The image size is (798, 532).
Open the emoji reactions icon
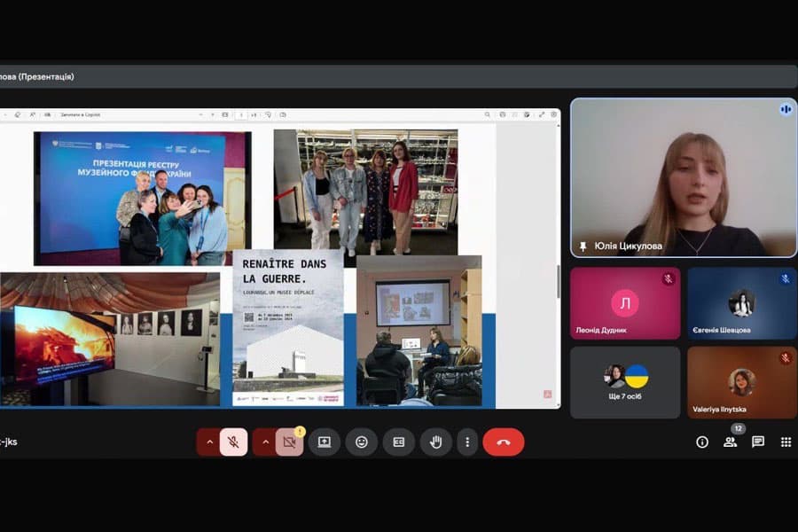(362, 442)
